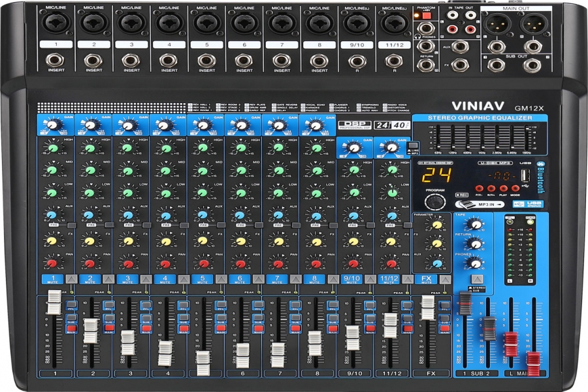
Task: Switch the STEREO/SUB selector
Action: click(476, 278)
